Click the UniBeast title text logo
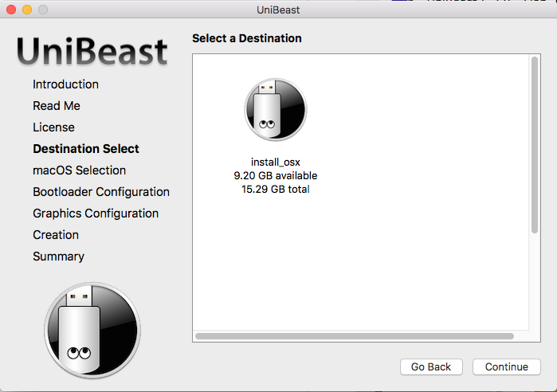This screenshot has height=392, width=557. click(92, 51)
